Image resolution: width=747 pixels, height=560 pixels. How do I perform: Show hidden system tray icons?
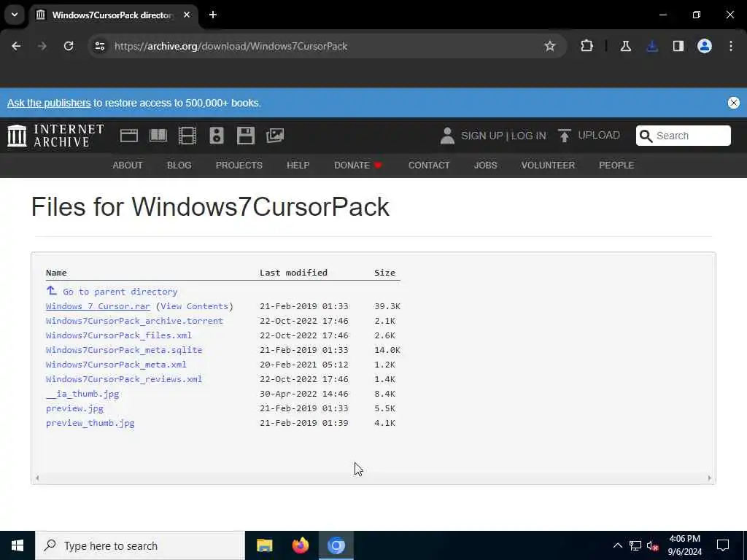pos(617,545)
